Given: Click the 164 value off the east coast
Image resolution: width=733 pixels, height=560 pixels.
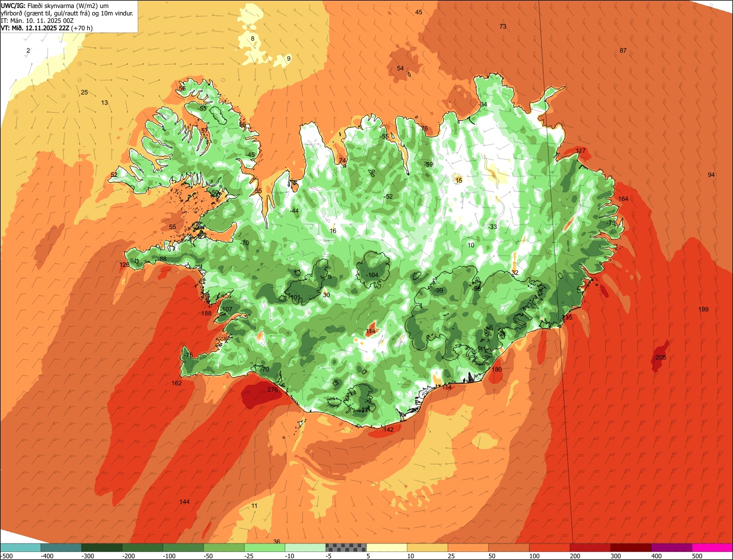Looking at the screenshot, I should tap(623, 199).
